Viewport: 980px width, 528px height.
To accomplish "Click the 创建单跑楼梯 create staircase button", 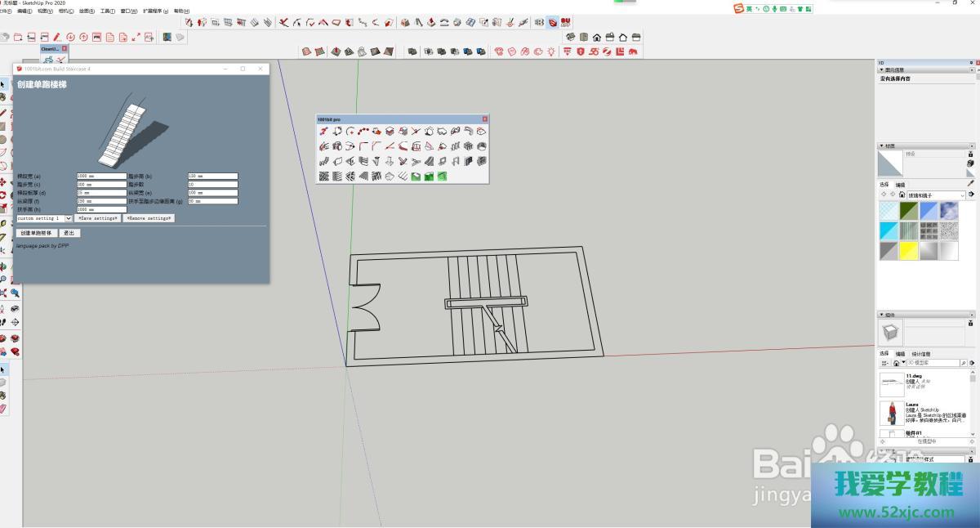I will click(x=36, y=233).
